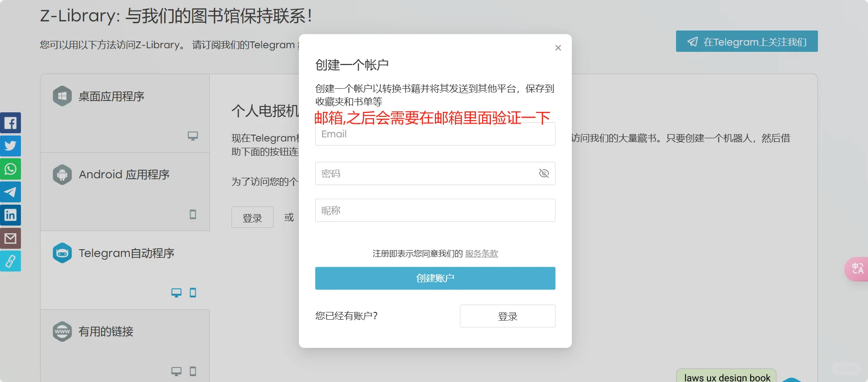
Task: Click the paper plane icon on Telegram follow button
Action: [692, 42]
